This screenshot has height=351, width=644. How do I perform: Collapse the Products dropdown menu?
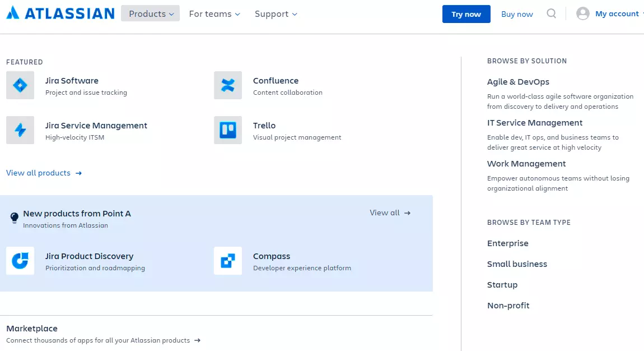pyautogui.click(x=150, y=13)
